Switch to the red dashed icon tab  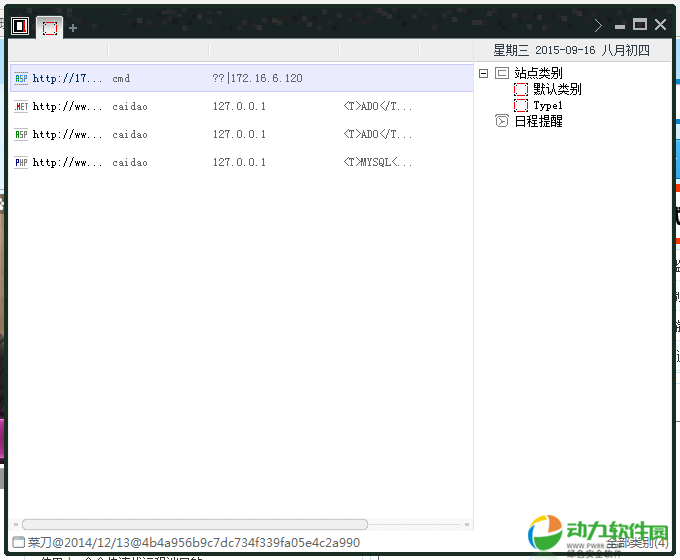click(x=49, y=27)
